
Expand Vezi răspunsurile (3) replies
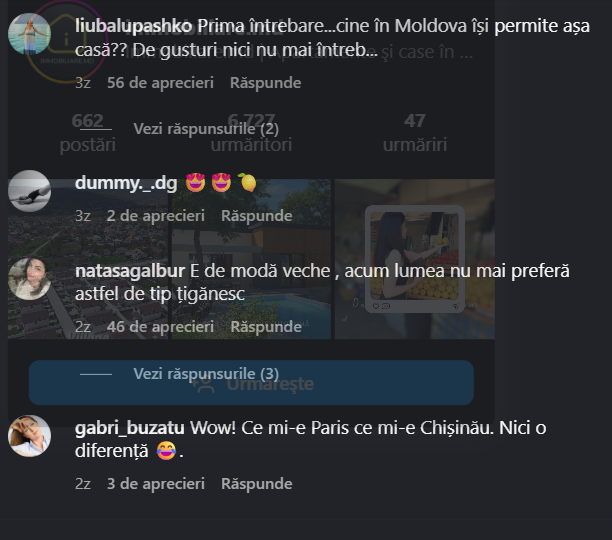tap(206, 374)
